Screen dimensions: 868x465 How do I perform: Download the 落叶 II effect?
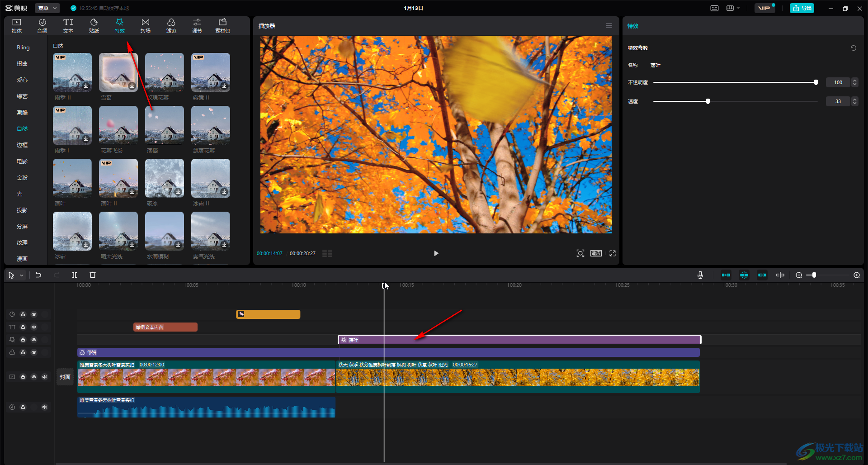(132, 191)
